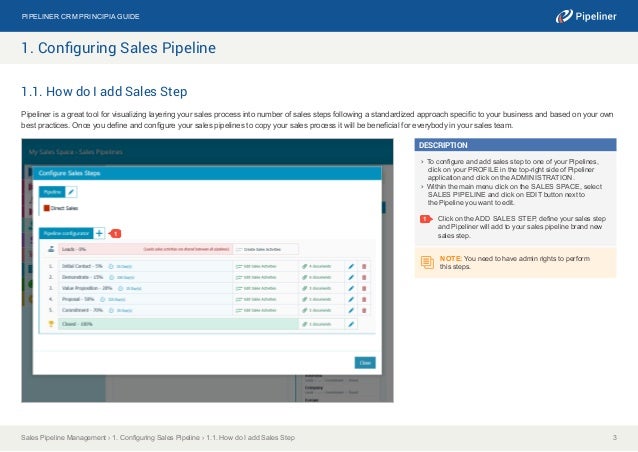The image size is (638, 452).
Task: Click the Configure Sales Steps dialog title
Action: tap(69, 173)
